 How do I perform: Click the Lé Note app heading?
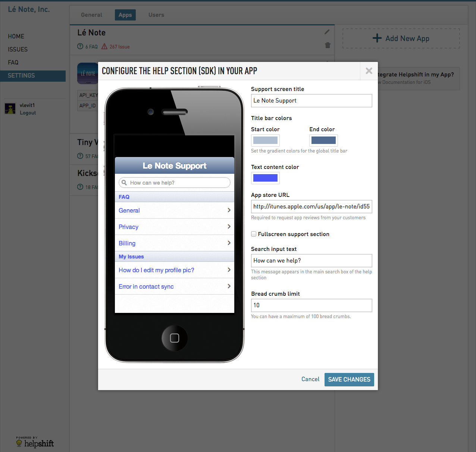tap(91, 32)
